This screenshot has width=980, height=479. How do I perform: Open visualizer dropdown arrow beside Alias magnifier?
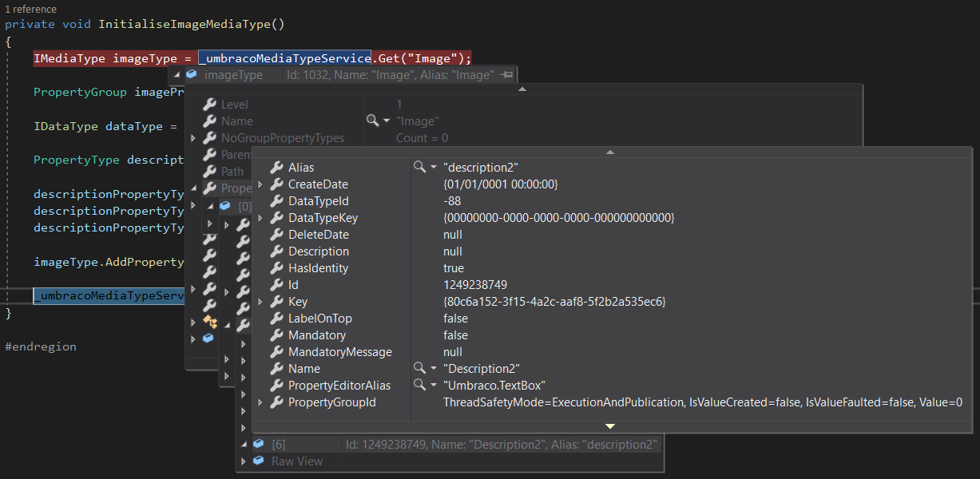pyautogui.click(x=434, y=168)
